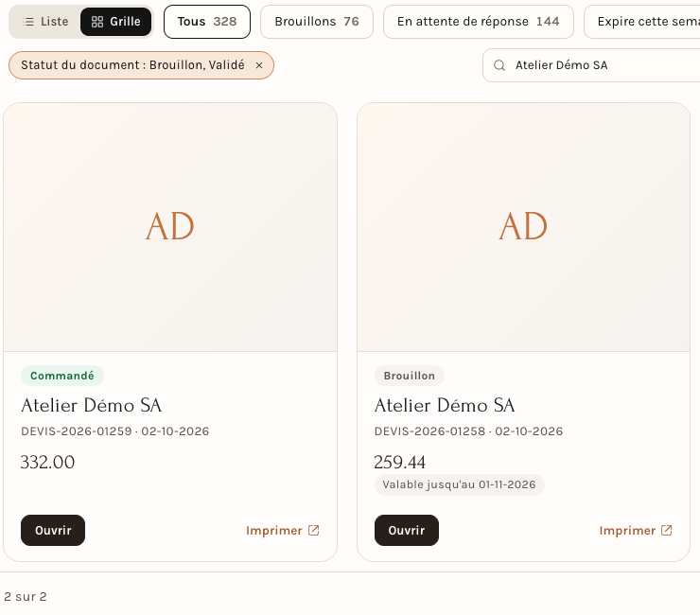Open thumbnail of quote DEVIS-2026-01258
This screenshot has height=615, width=700.
[x=523, y=227]
